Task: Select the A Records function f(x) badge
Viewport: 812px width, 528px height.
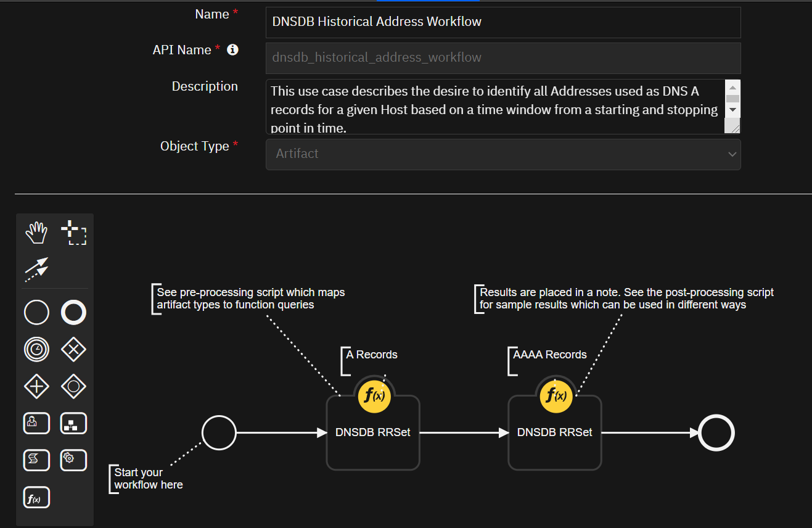Action: (374, 396)
